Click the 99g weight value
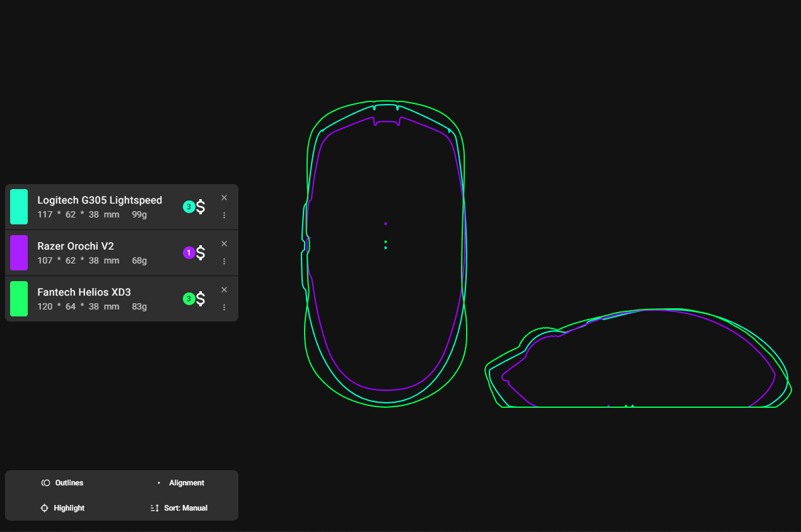 [139, 215]
